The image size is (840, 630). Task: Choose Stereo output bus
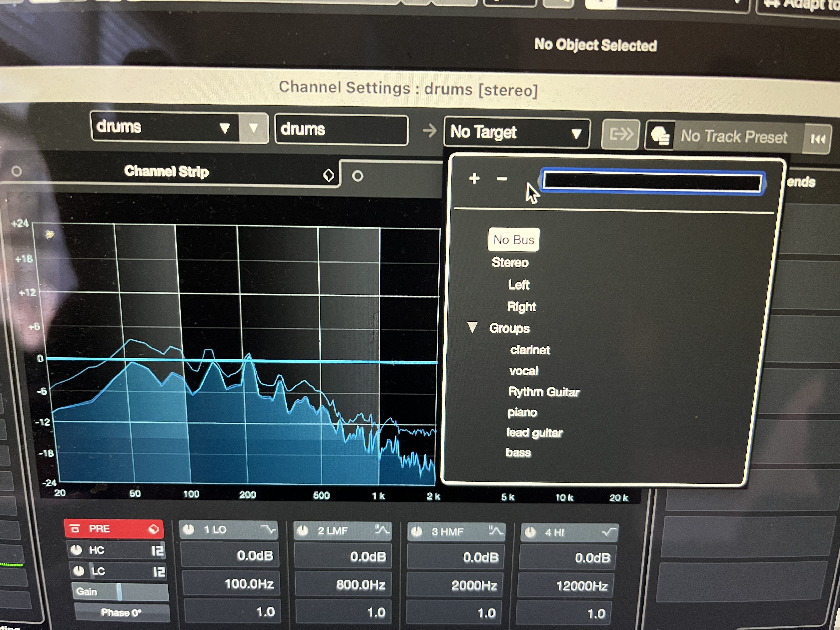510,262
